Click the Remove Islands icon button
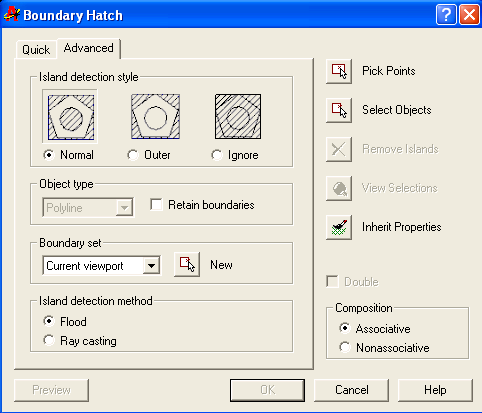The image size is (482, 413). pos(339,149)
